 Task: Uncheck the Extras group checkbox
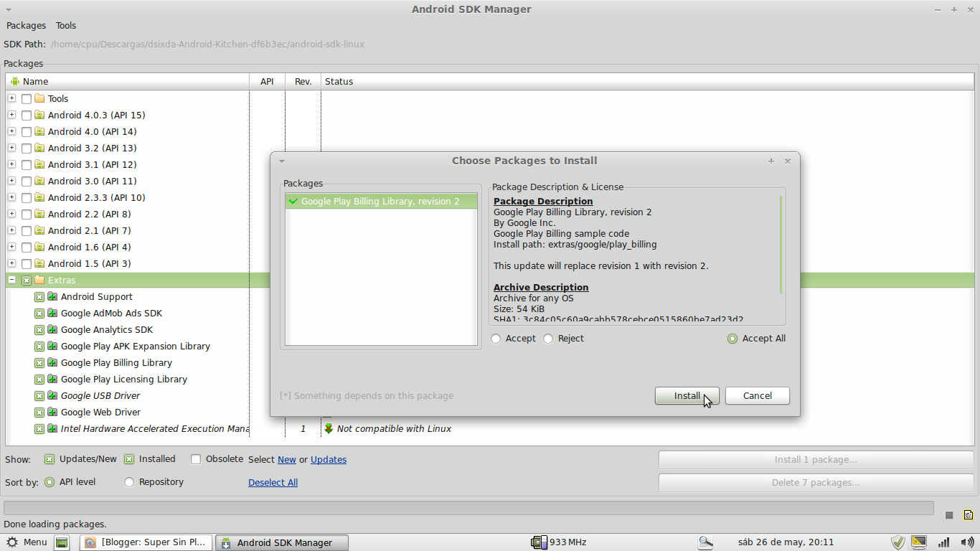tap(27, 281)
